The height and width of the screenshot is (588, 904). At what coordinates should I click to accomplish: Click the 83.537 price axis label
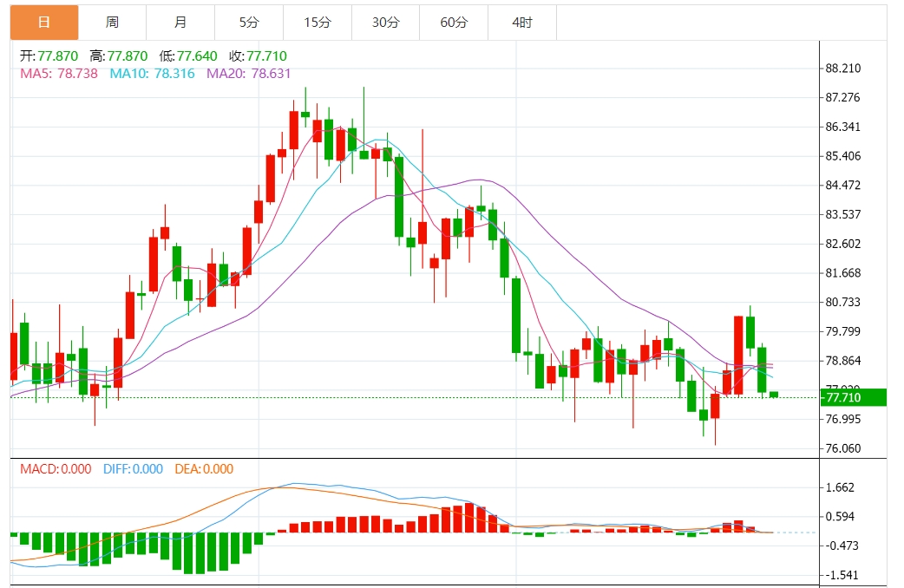(843, 214)
